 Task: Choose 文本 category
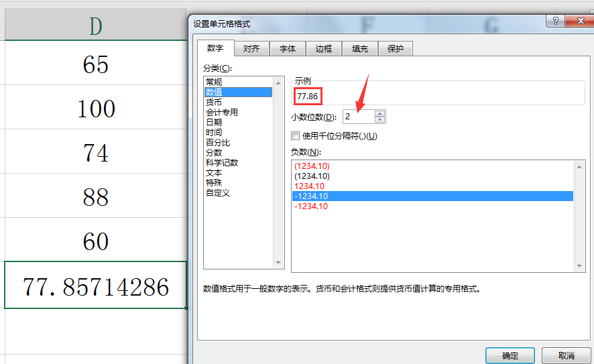tap(238, 173)
